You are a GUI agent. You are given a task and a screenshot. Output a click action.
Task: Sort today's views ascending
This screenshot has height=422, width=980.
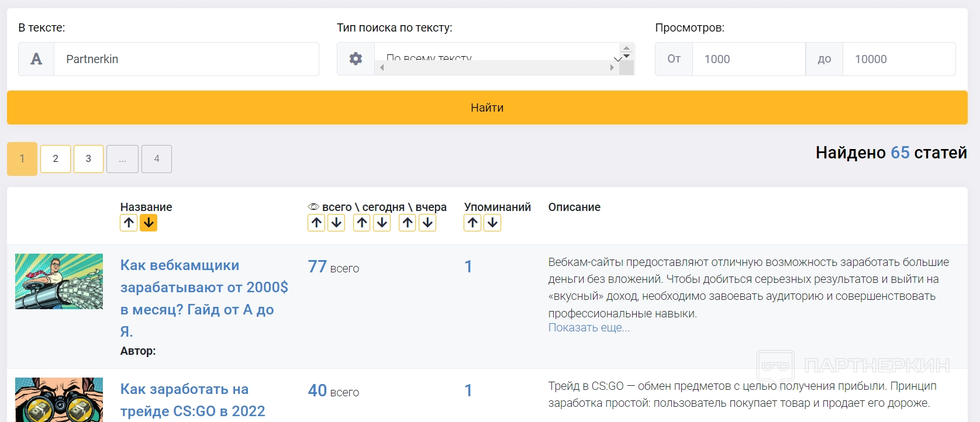362,223
